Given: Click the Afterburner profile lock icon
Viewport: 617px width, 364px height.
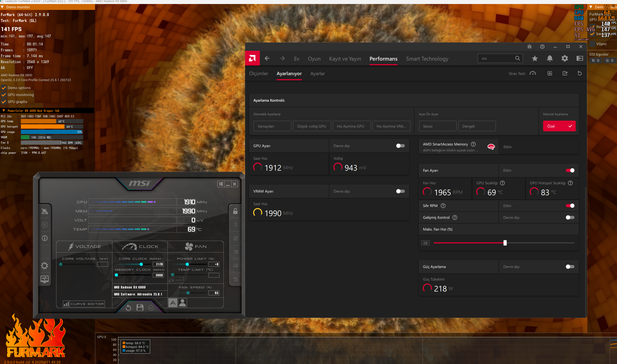Looking at the screenshot, I should click(x=235, y=211).
